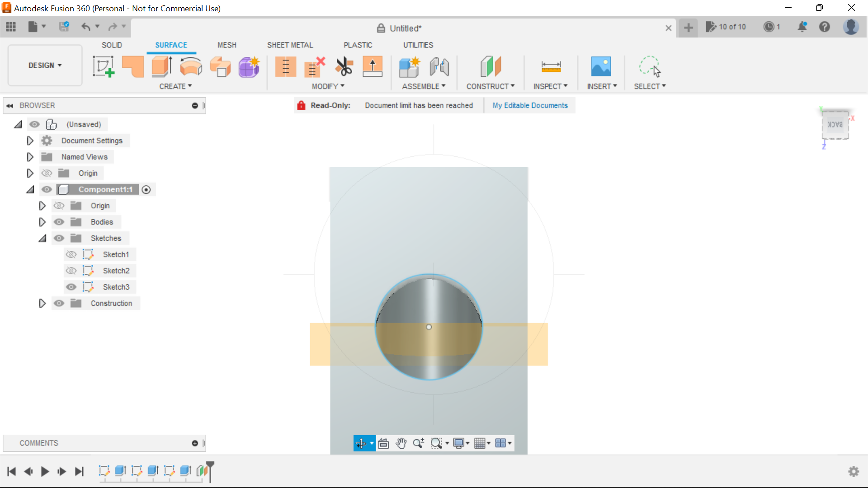Screen dimensions: 868x488
Task: Select the Create Sketch tool
Action: tap(103, 66)
